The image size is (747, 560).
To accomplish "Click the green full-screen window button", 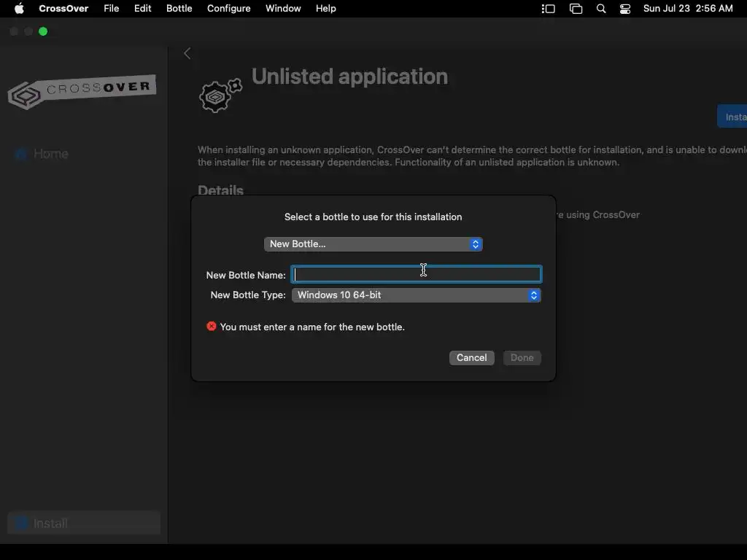I will click(x=43, y=31).
